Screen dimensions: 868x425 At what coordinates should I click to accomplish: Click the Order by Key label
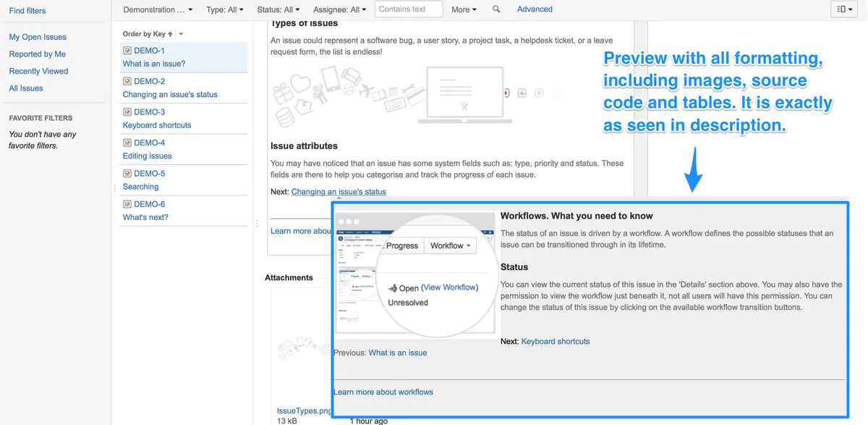(x=144, y=34)
